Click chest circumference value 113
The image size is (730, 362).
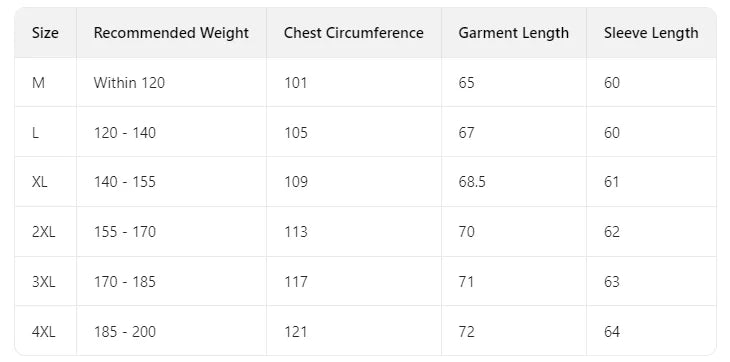(296, 232)
